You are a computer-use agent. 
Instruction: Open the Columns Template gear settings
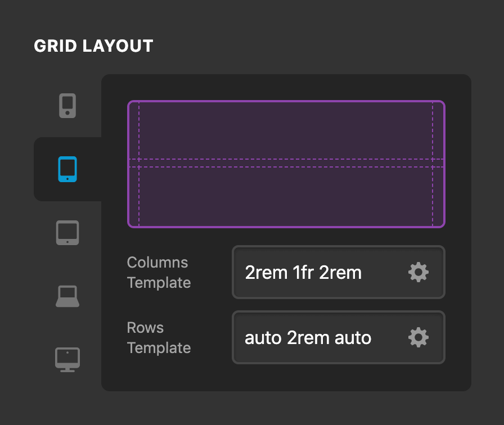pos(418,273)
